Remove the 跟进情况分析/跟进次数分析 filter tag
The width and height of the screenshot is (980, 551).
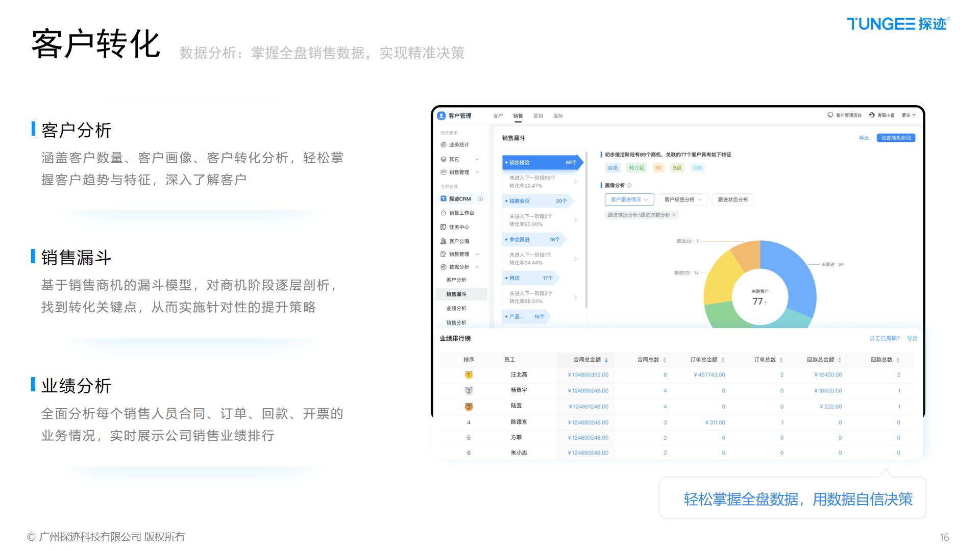tap(674, 215)
